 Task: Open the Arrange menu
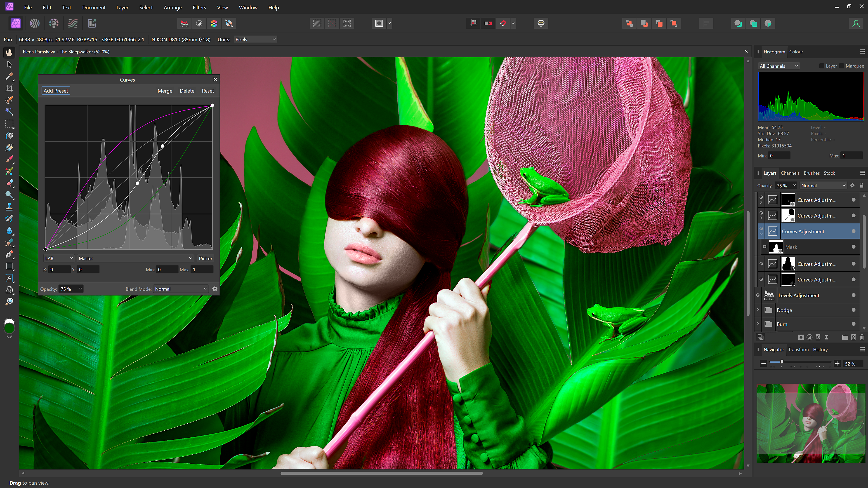pos(172,7)
